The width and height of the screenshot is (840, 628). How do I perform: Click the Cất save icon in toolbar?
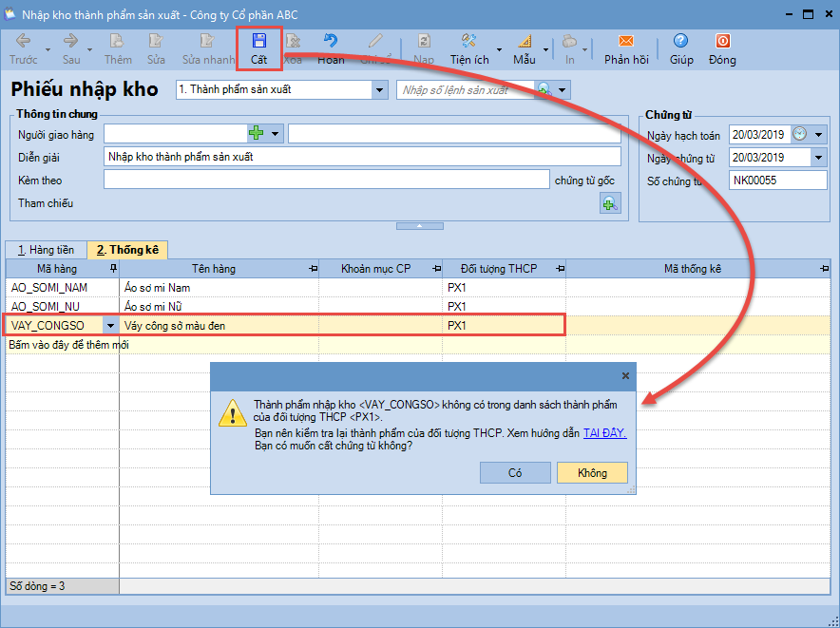(x=258, y=42)
